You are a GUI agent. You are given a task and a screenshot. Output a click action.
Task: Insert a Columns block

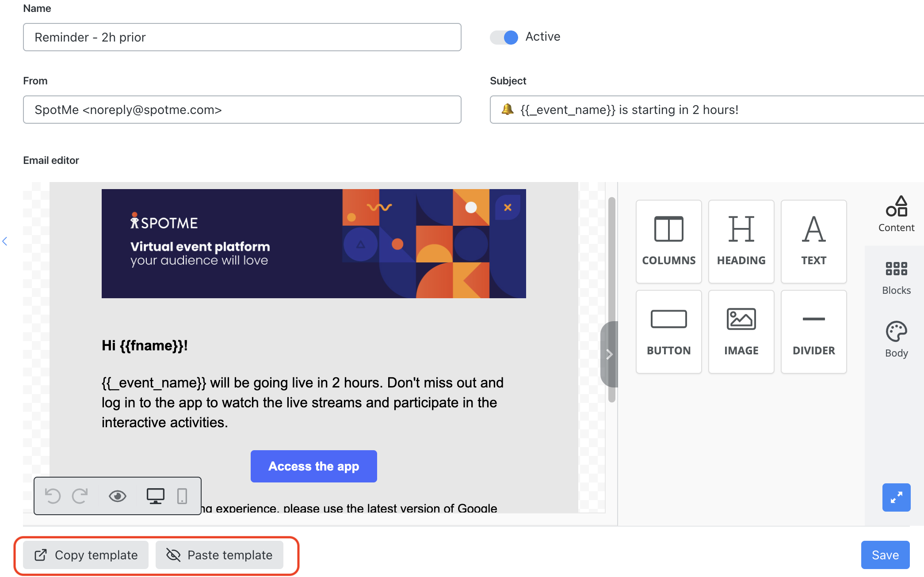pyautogui.click(x=668, y=241)
